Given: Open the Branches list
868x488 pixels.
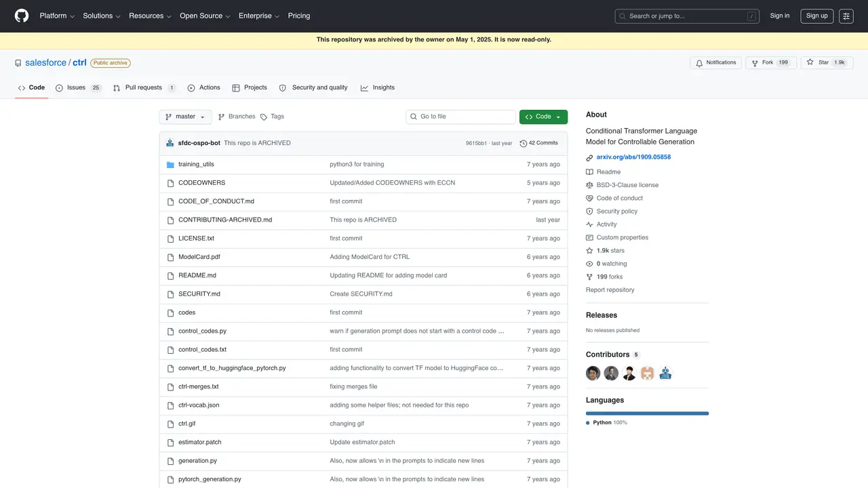Looking at the screenshot, I should point(236,117).
